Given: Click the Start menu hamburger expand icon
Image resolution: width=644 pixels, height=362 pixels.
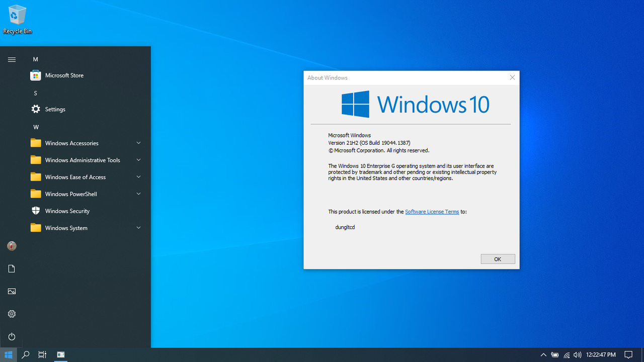Looking at the screenshot, I should pyautogui.click(x=12, y=59).
